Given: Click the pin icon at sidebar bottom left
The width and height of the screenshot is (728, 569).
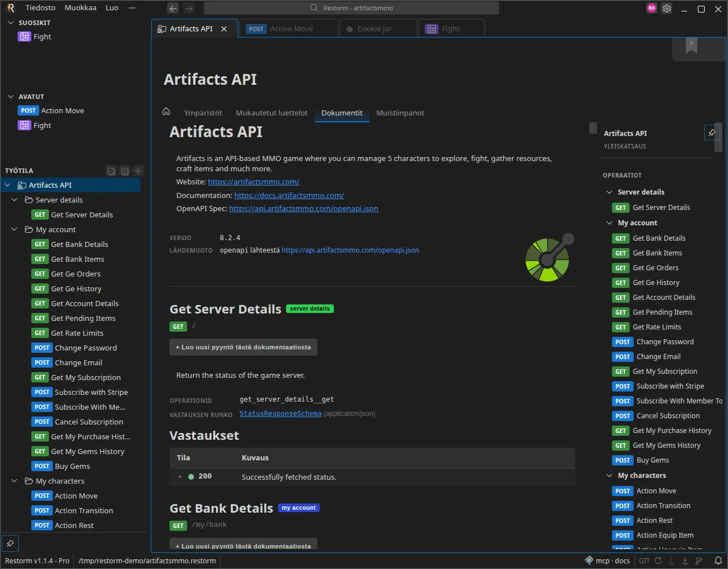Looking at the screenshot, I should [10, 543].
